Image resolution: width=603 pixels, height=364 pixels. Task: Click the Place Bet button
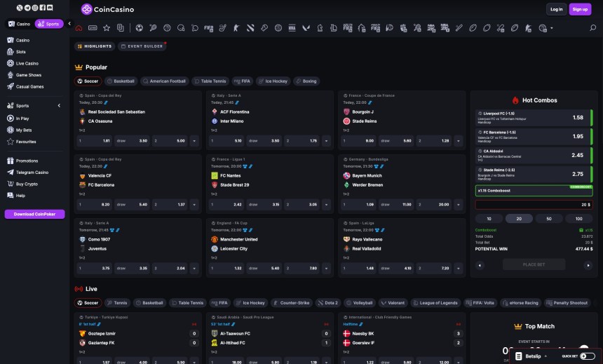(534, 264)
